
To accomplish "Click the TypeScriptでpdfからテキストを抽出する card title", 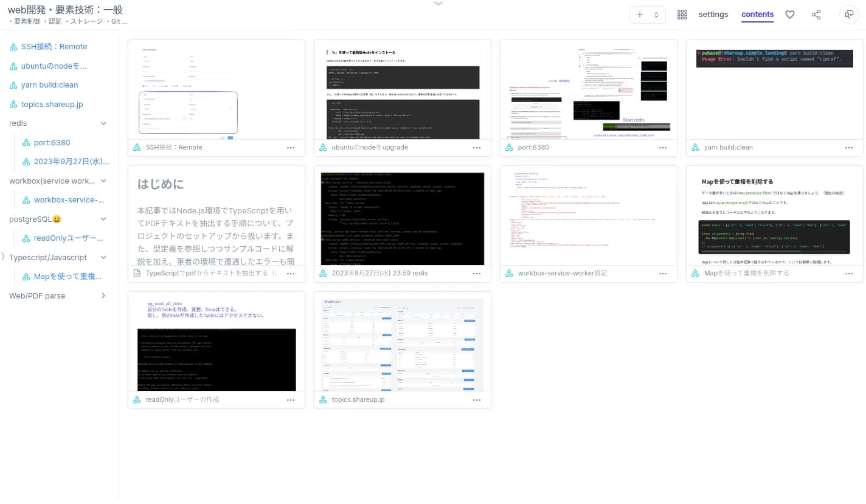I will point(212,274).
